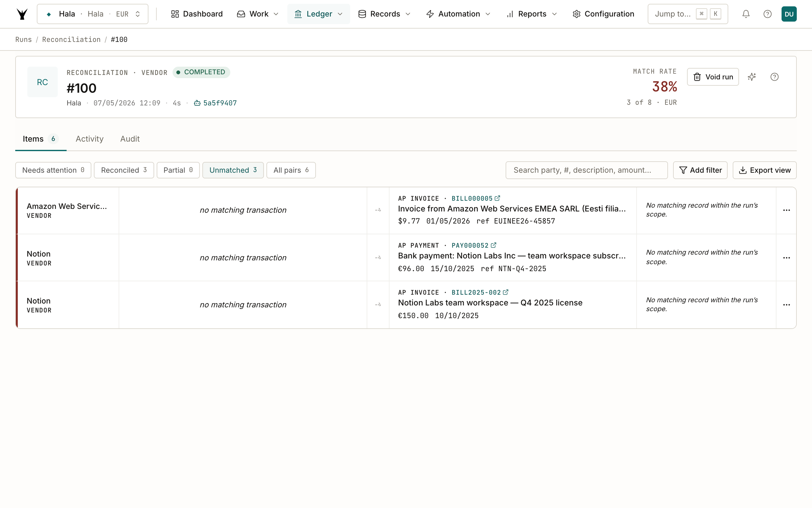The image size is (812, 508).
Task: Open the DU user avatar menu
Action: (789, 14)
